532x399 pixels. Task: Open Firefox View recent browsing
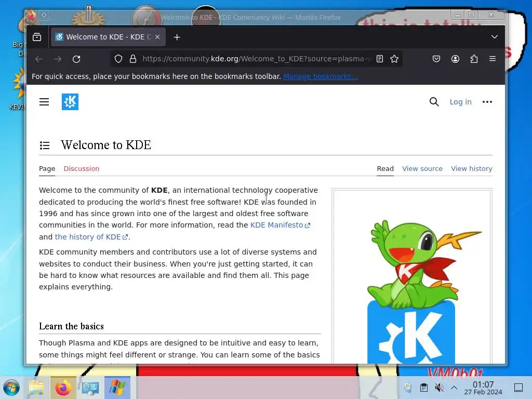[37, 37]
